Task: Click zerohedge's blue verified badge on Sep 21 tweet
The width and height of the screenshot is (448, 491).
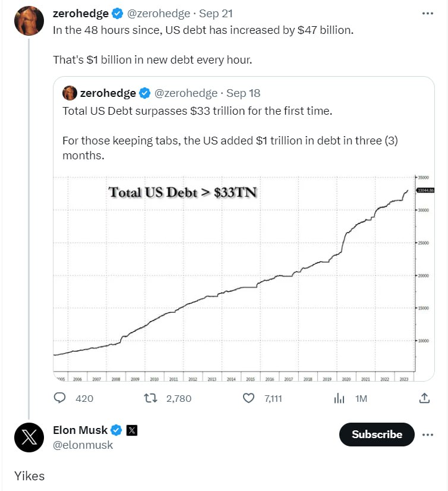Action: 118,14
